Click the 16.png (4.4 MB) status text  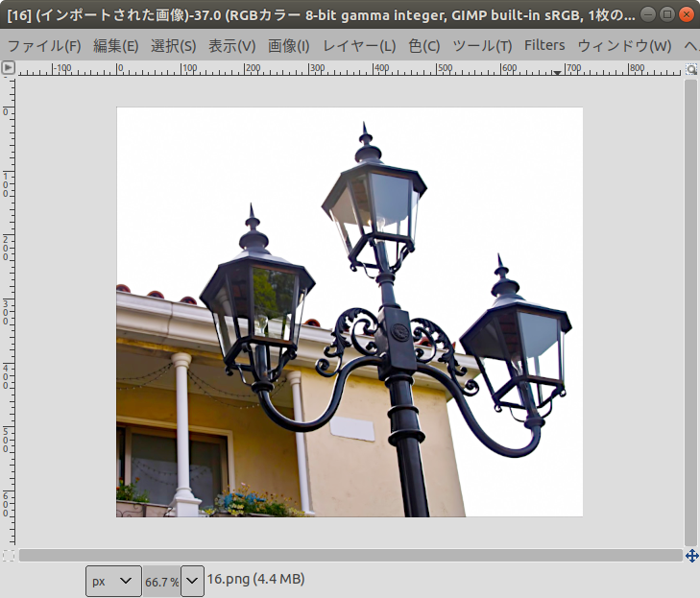coord(255,579)
